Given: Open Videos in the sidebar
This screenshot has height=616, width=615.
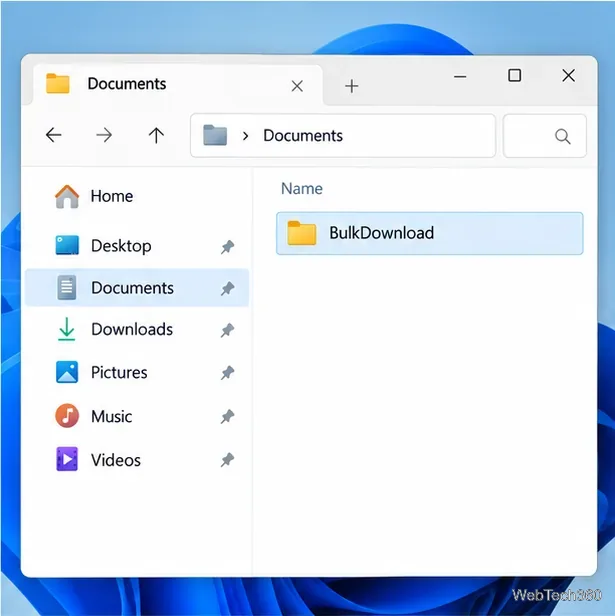Looking at the screenshot, I should [x=136, y=460].
